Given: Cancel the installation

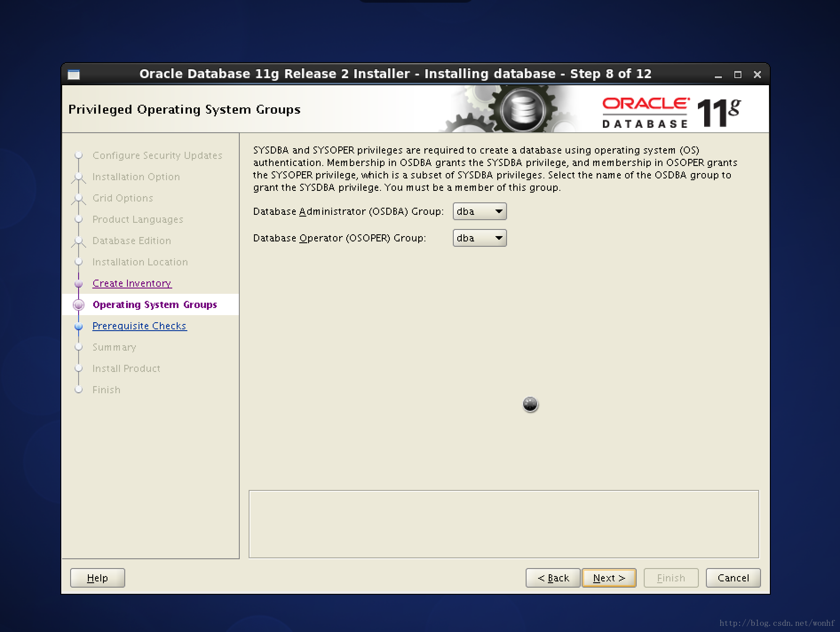Looking at the screenshot, I should click(733, 578).
